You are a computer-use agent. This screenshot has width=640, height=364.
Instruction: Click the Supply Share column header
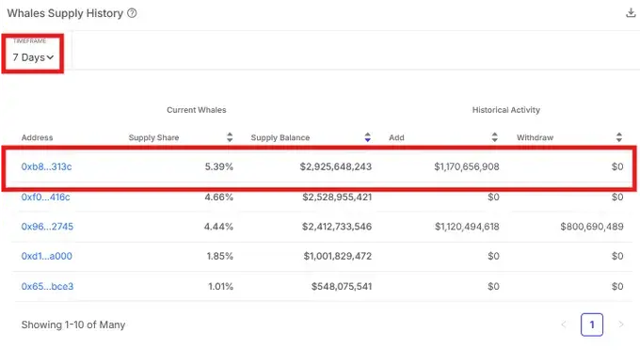[153, 137]
